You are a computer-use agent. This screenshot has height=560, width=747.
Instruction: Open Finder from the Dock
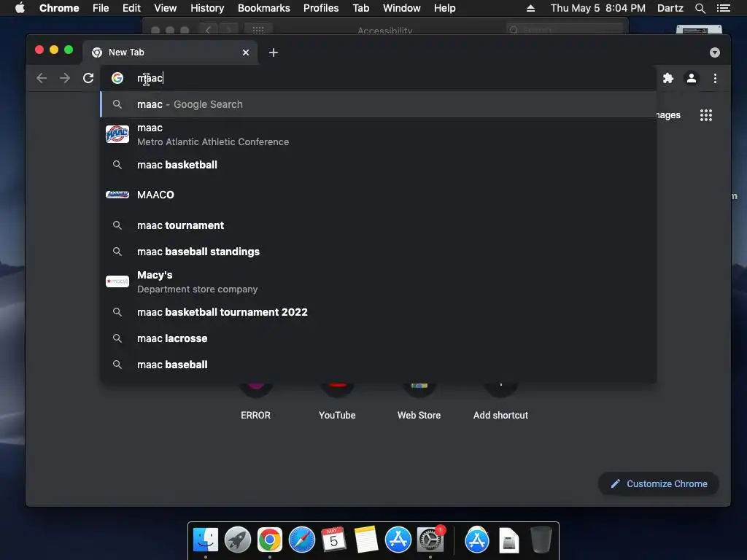click(x=206, y=540)
